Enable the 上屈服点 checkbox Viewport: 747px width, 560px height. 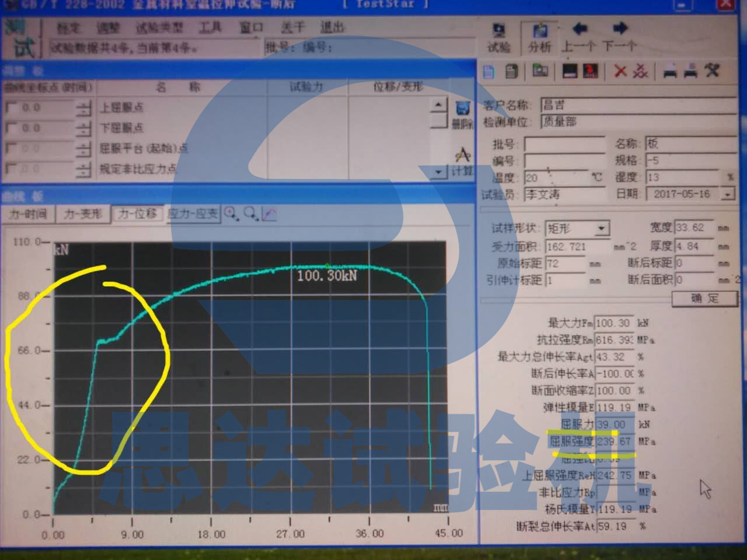[11, 107]
